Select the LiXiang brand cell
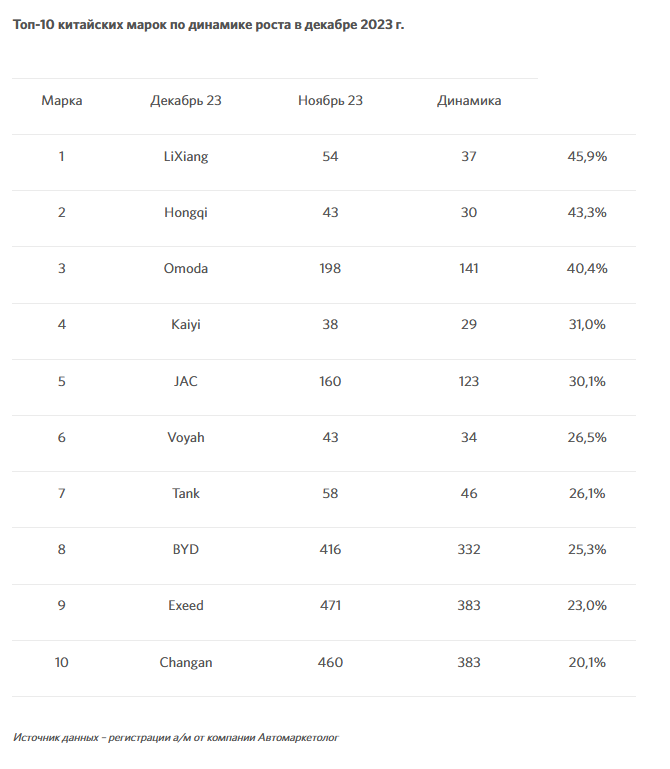The image size is (670, 769). [186, 156]
